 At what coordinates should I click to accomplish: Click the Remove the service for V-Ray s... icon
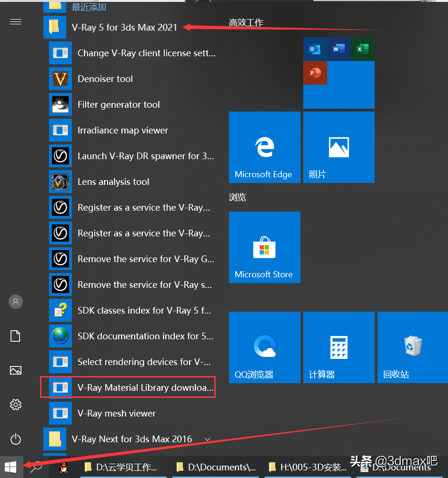click(x=60, y=285)
